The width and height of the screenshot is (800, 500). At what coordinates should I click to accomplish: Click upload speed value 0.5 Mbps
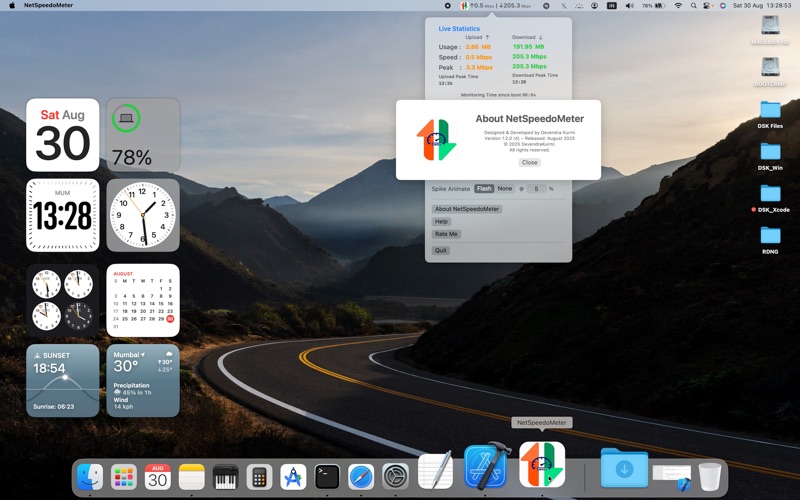(479, 57)
